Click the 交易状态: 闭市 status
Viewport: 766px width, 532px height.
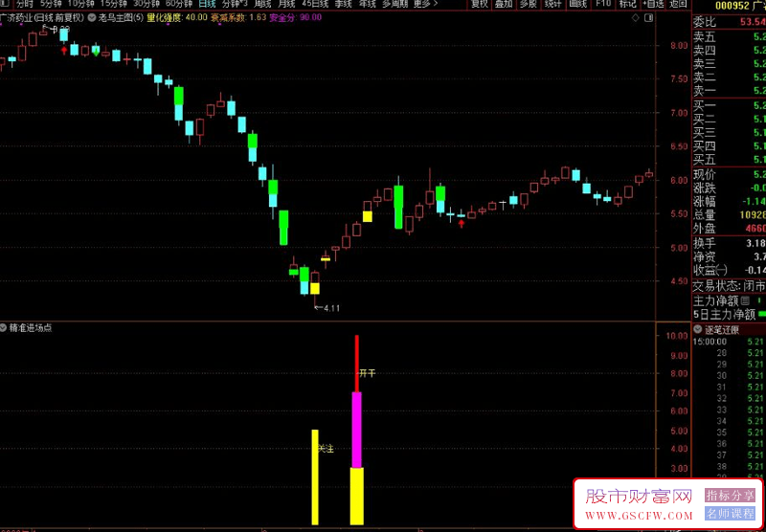click(x=730, y=285)
